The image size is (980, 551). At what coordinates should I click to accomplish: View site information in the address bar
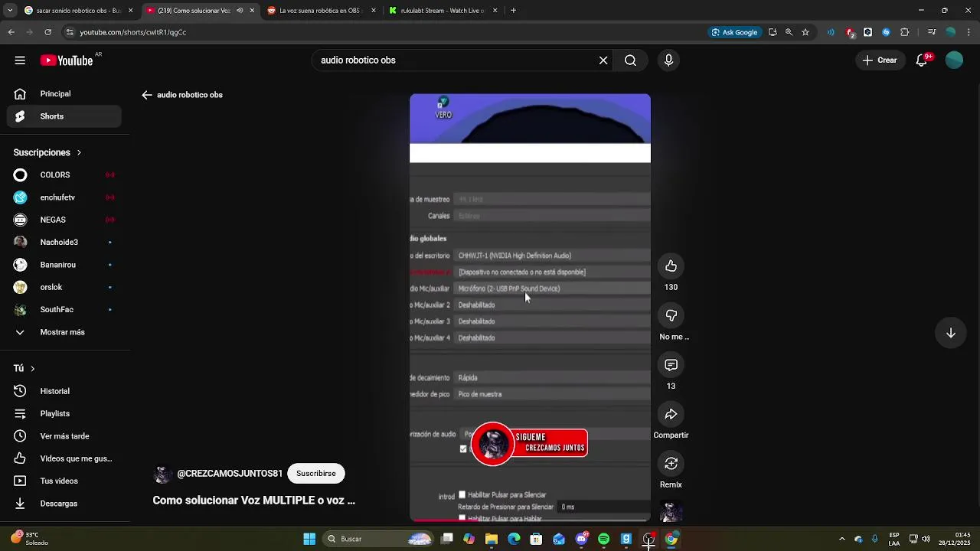[x=70, y=32]
